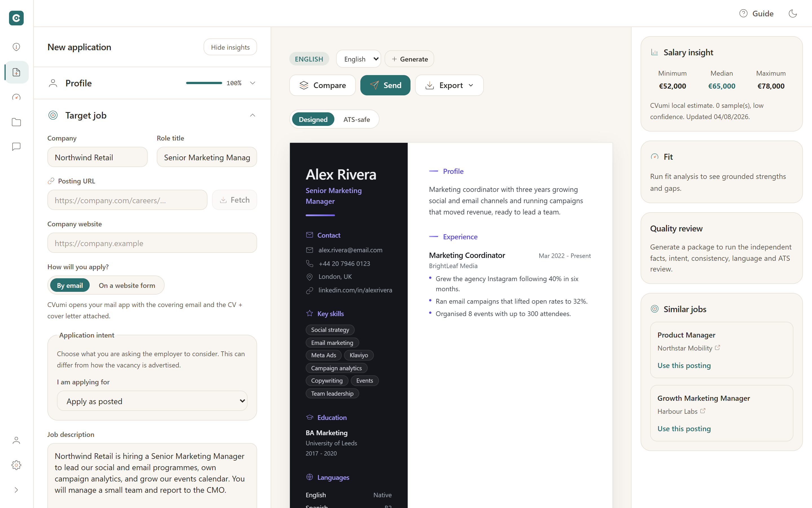Click the Team leadership skill chip
Image resolution: width=812 pixels, height=508 pixels.
[332, 393]
